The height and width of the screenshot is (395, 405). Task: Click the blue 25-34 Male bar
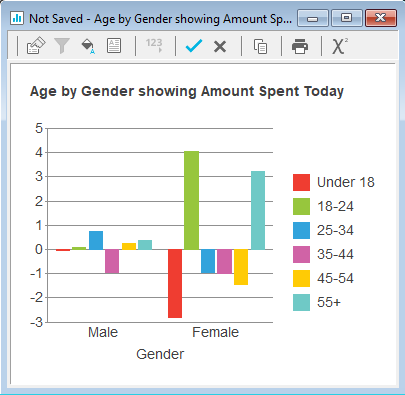(96, 240)
